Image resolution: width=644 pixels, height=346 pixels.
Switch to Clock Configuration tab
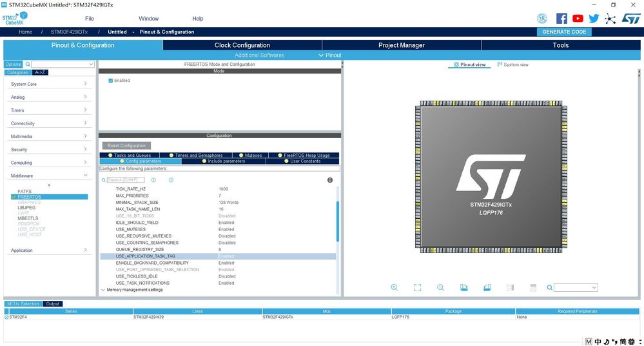[x=242, y=45]
